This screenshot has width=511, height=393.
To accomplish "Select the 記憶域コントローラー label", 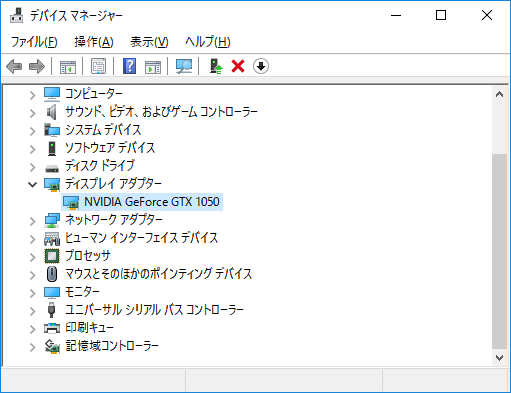I will [x=112, y=346].
